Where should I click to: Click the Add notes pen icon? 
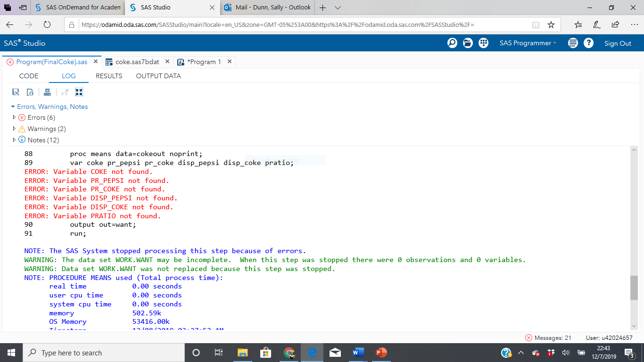[597, 25]
